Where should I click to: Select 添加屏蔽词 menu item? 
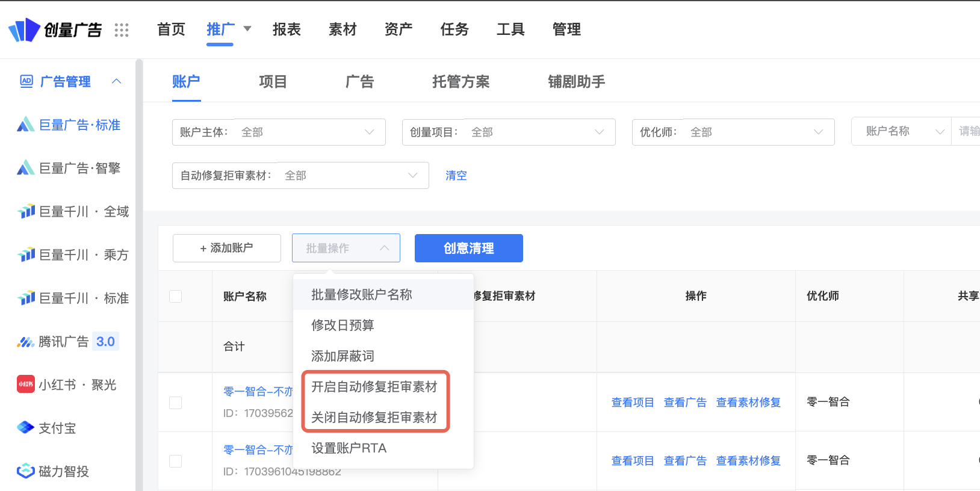coord(383,356)
